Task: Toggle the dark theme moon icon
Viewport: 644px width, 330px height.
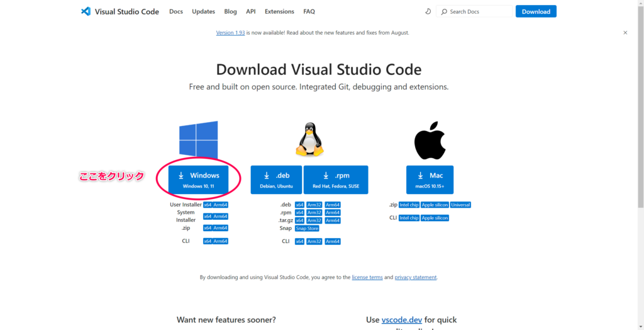Action: 428,11
